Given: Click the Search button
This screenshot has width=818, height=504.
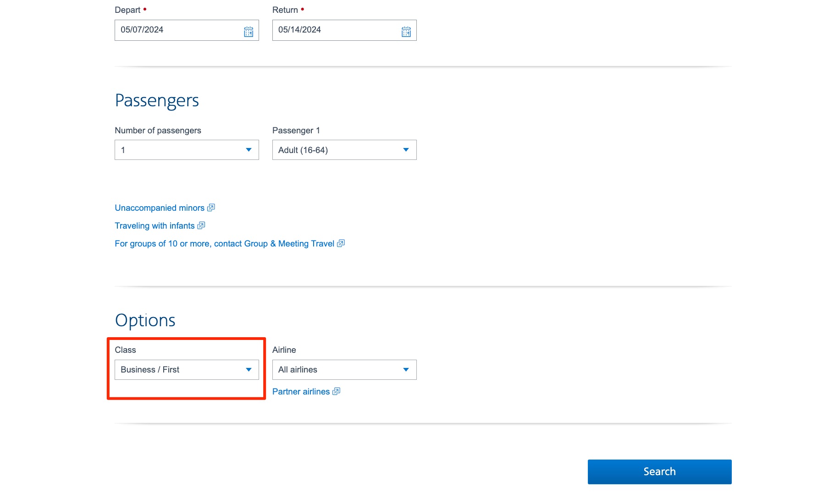Looking at the screenshot, I should point(659,471).
